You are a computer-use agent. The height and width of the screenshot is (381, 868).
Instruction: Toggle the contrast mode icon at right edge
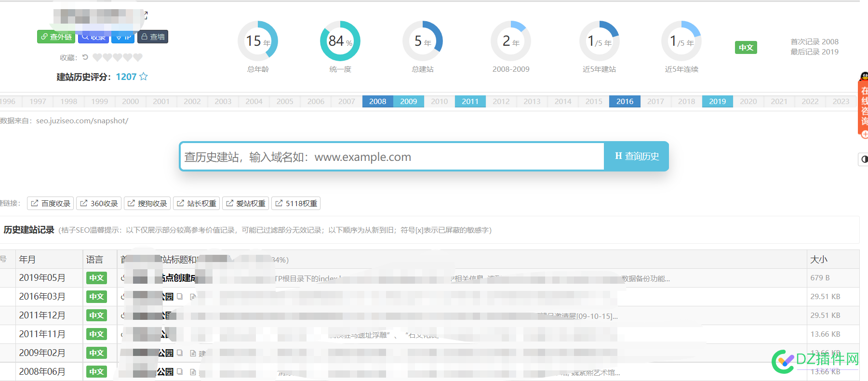(864, 159)
